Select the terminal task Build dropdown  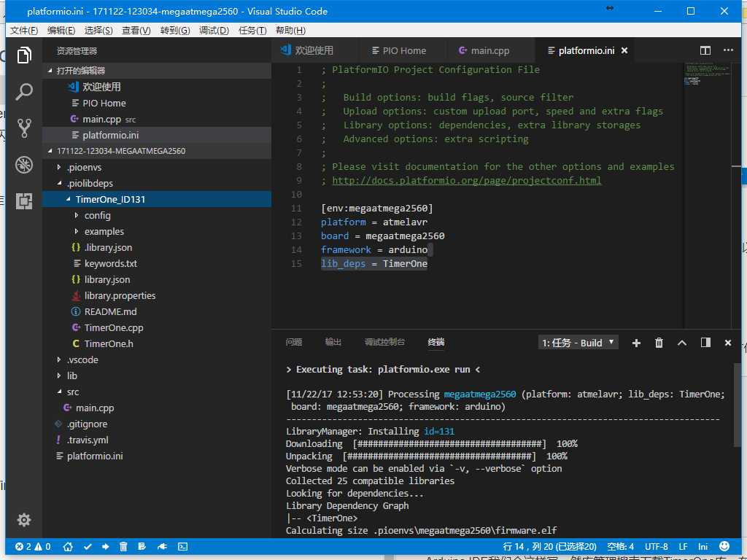[578, 343]
